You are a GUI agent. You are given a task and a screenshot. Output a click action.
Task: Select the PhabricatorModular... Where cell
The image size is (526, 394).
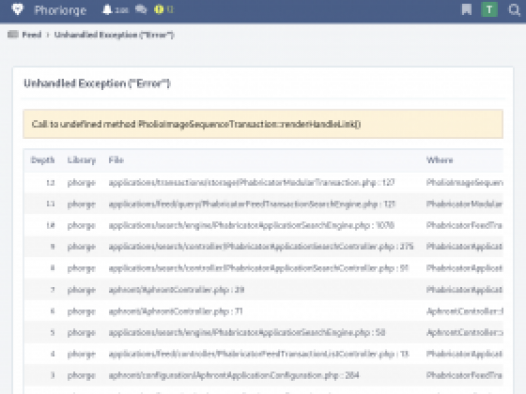[465, 204]
